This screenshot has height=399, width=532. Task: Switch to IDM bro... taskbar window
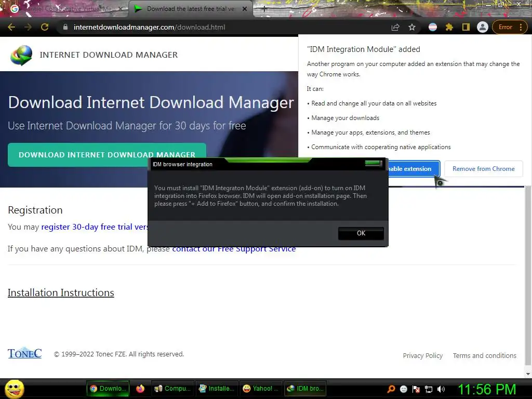tap(305, 389)
